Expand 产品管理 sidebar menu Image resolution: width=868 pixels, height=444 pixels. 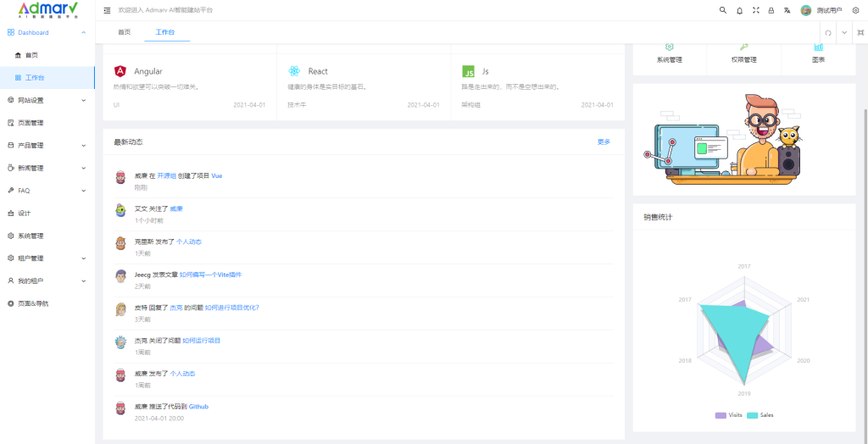coord(47,146)
